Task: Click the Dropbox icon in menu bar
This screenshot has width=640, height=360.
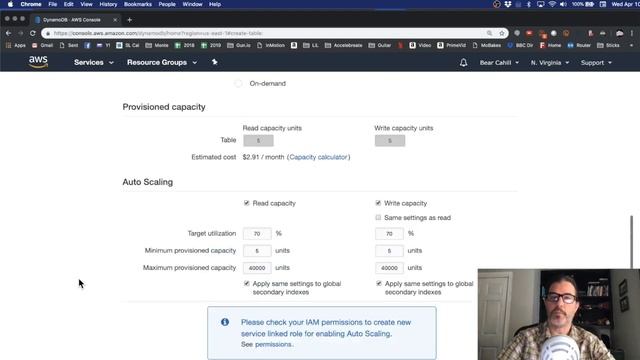Action: [x=508, y=4]
